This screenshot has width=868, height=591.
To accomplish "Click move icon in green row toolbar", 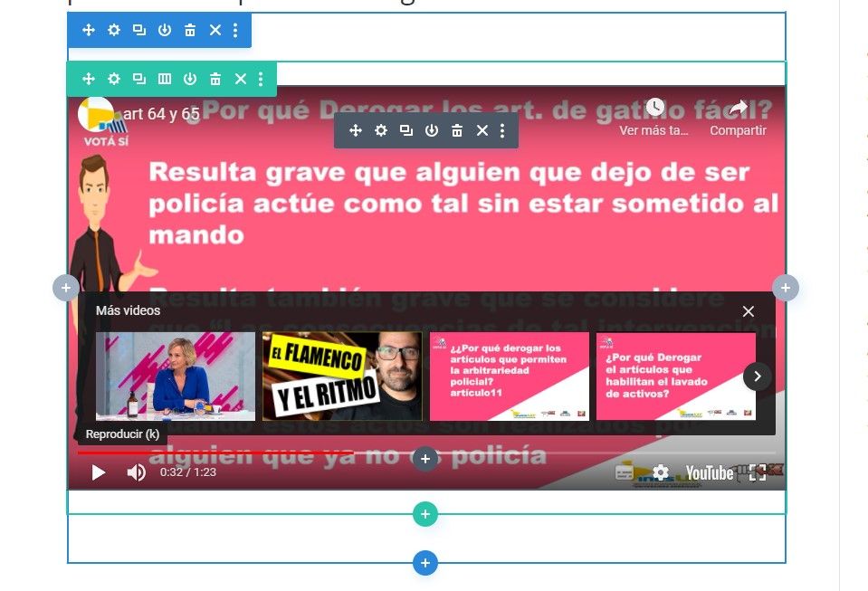I will (89, 79).
